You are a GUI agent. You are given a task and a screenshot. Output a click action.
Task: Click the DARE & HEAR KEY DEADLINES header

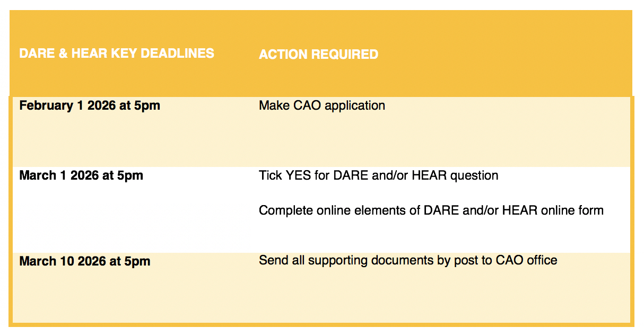[x=117, y=54]
